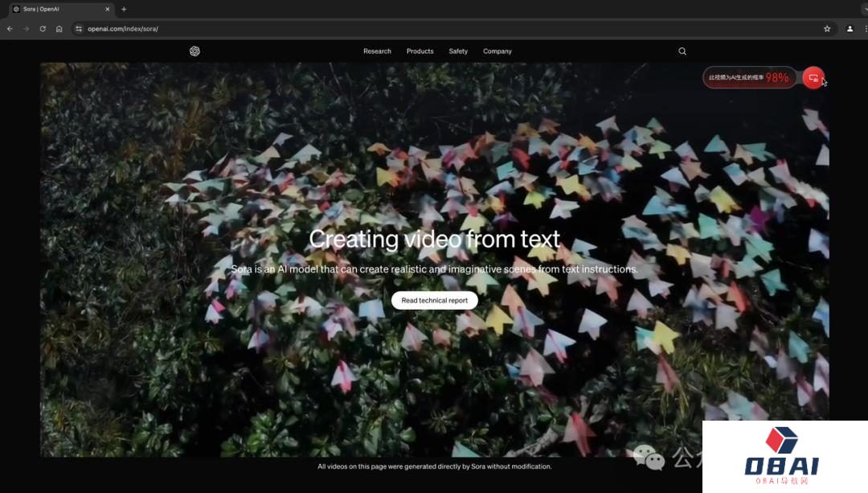Select the Safety menu item

[x=458, y=51]
